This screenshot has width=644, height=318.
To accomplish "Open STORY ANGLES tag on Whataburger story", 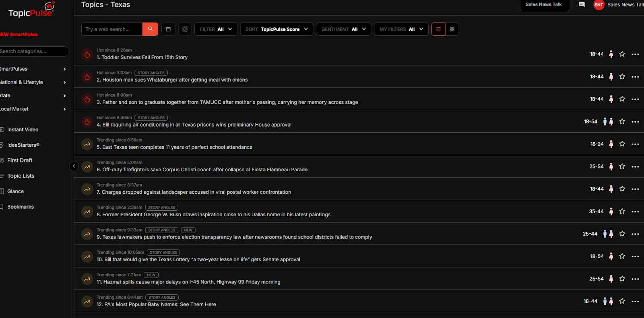I will 151,73.
